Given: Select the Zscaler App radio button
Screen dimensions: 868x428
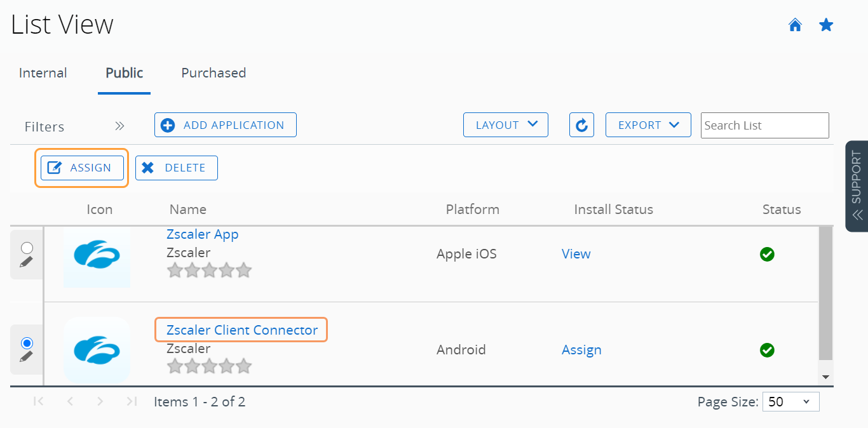Looking at the screenshot, I should tap(27, 248).
